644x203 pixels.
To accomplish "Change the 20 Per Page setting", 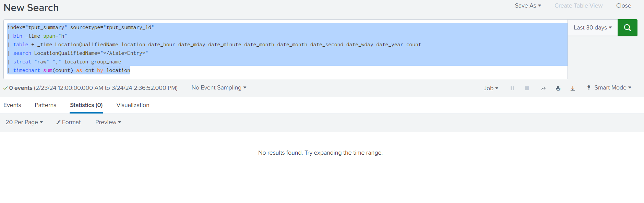I will tap(24, 122).
